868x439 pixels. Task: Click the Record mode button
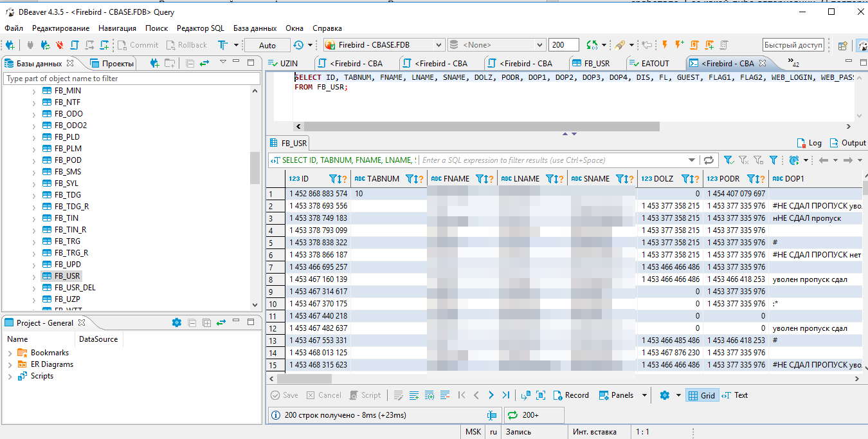click(570, 395)
